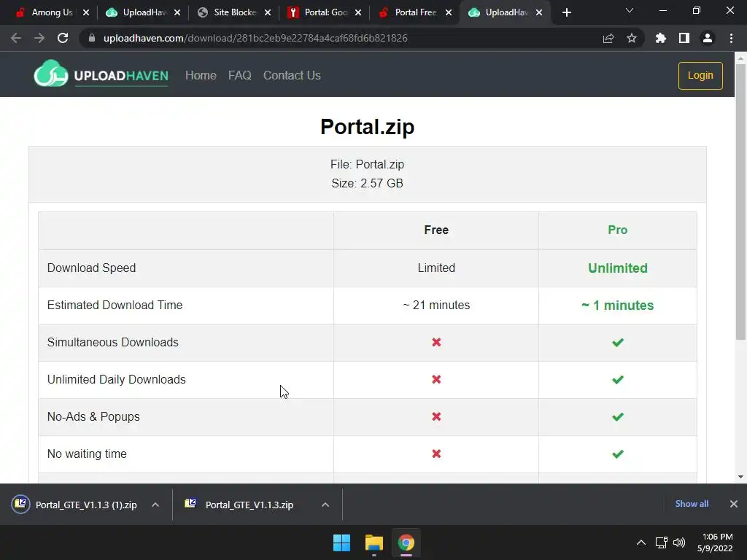747x560 pixels.
Task: Close the active UploadHaven tab
Action: tap(539, 12)
